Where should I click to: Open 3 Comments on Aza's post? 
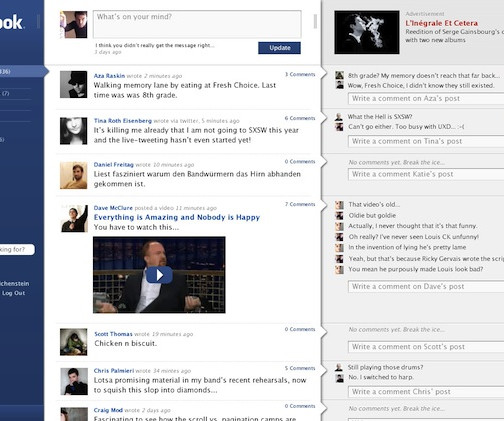300,74
